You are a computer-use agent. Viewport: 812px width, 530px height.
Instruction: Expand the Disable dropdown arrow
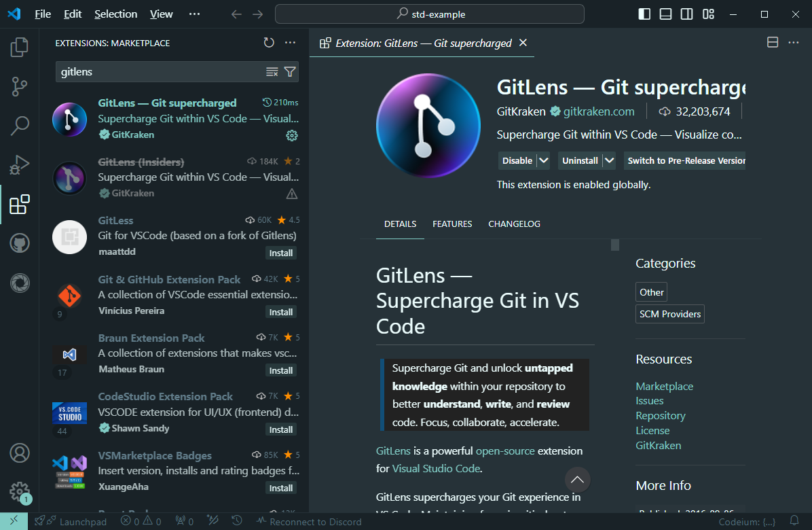click(x=543, y=160)
